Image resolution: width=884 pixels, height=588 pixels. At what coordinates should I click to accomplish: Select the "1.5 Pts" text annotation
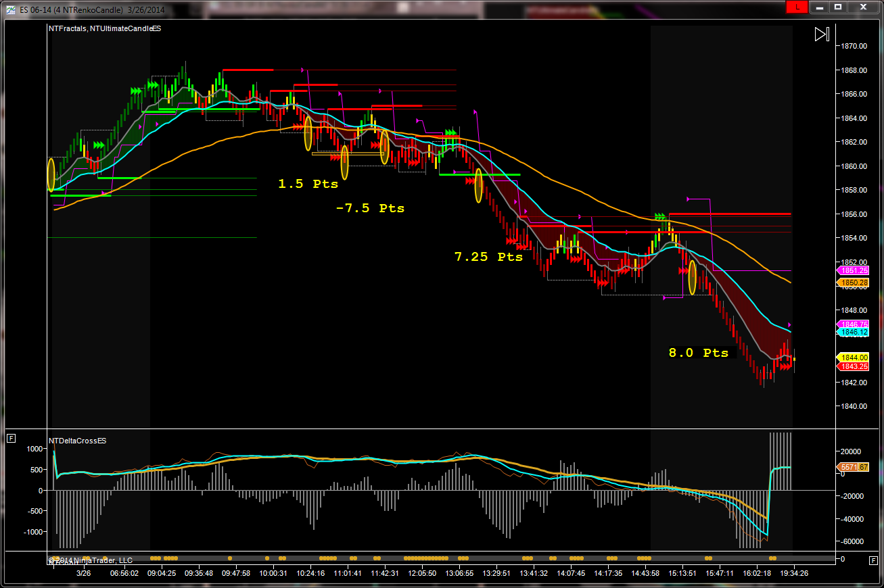click(x=308, y=184)
